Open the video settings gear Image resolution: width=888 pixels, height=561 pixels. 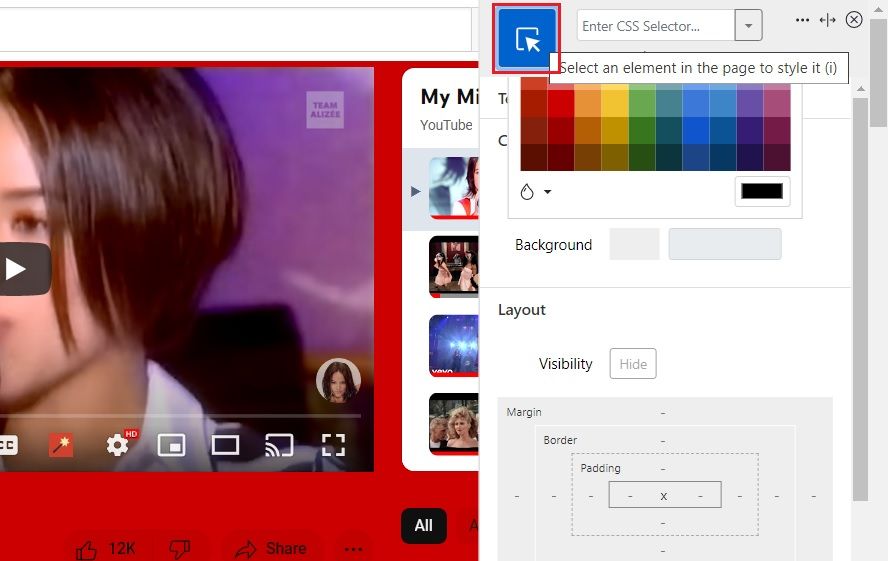pyautogui.click(x=118, y=445)
